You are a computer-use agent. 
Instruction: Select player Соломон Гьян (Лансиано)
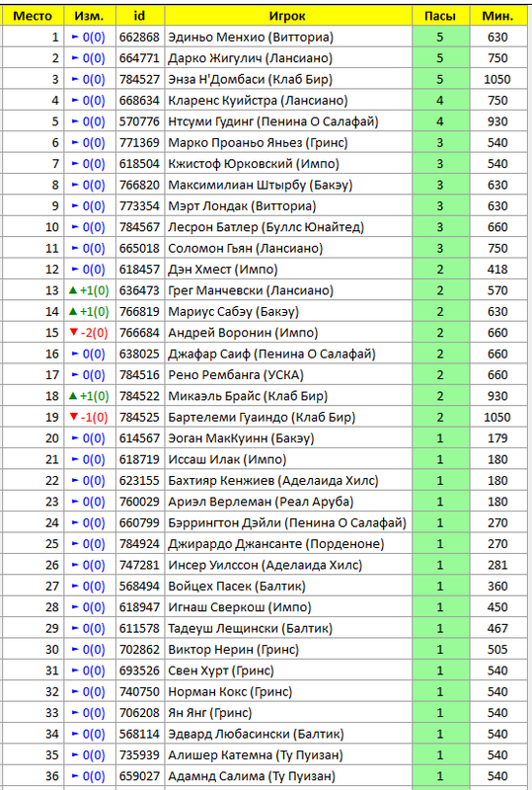pyautogui.click(x=246, y=249)
